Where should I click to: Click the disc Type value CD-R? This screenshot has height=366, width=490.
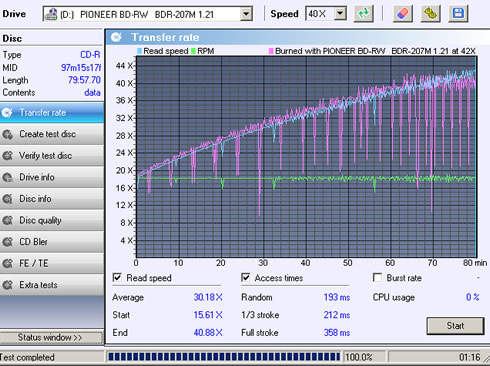click(90, 55)
